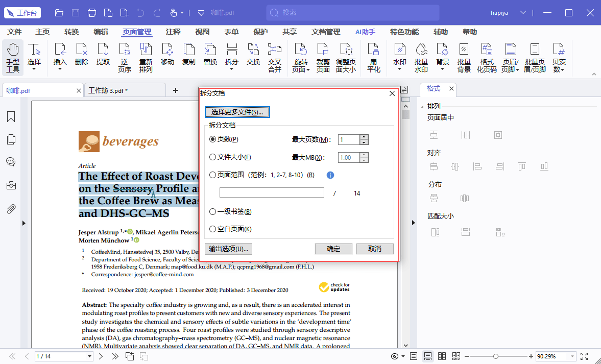Viewport: 601px width, 364px height.
Task: Click Batch watermark (批量水印) icon
Action: [x=421, y=58]
